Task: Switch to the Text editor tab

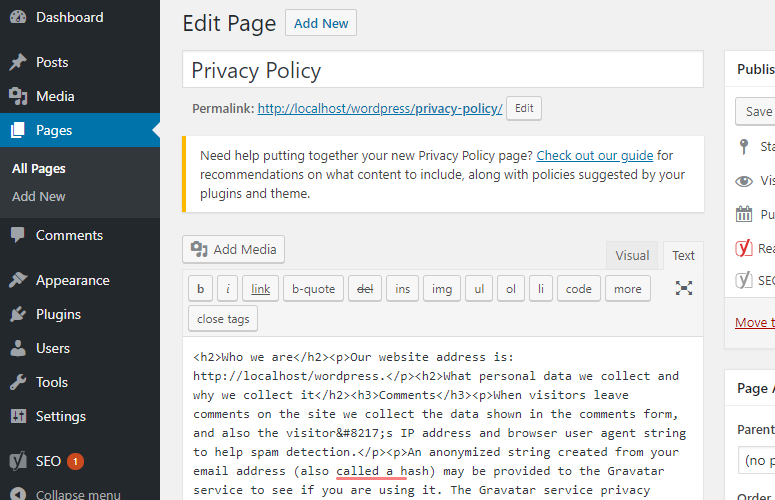Action: (x=683, y=255)
